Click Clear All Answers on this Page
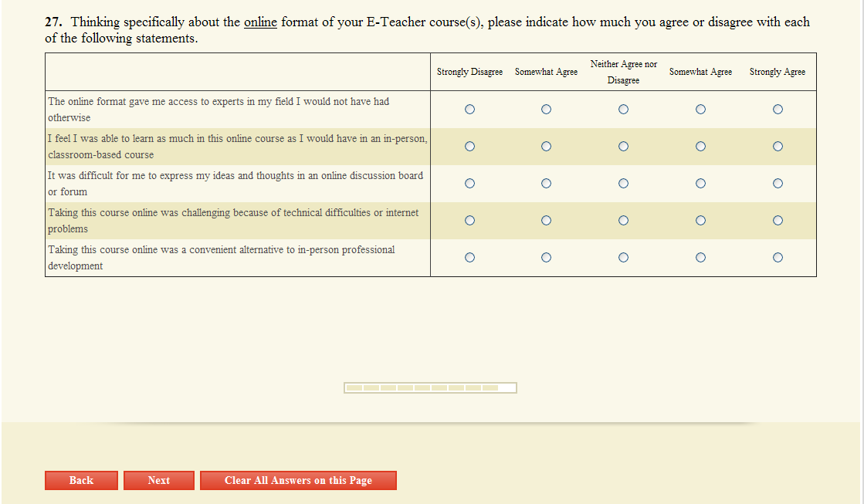The height and width of the screenshot is (504, 864). (298, 480)
